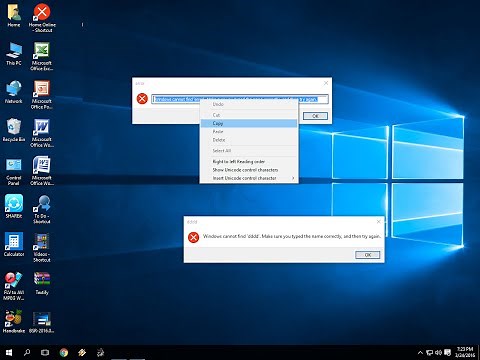Viewport: 480px width, 360px height.
Task: Click OK in the lower 'dddd' error dialog
Action: tap(368, 255)
